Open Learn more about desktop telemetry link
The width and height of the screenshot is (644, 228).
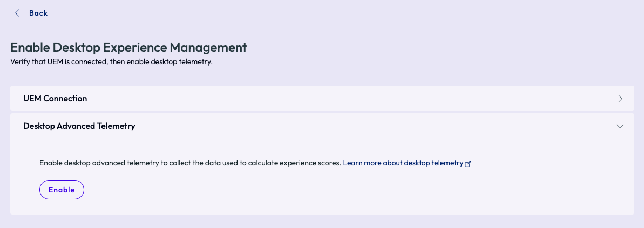coord(403,163)
